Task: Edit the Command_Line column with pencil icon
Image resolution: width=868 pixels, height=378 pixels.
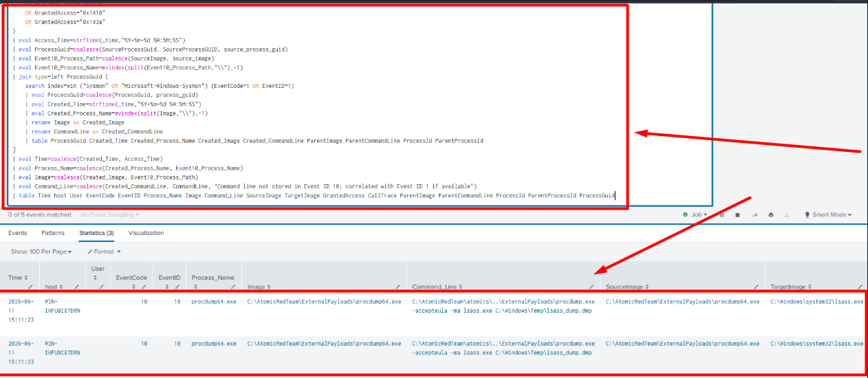Action: [x=591, y=287]
